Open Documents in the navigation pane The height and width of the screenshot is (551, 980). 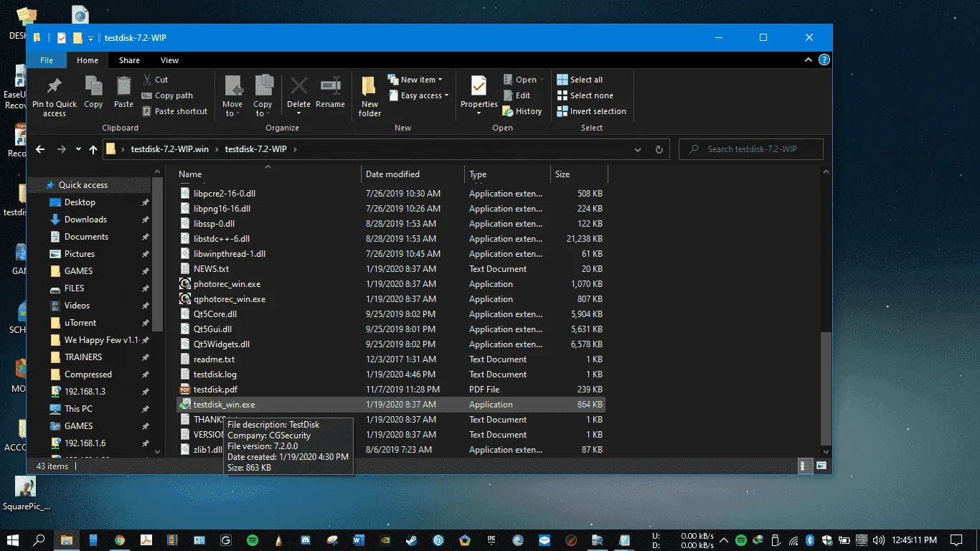(86, 237)
